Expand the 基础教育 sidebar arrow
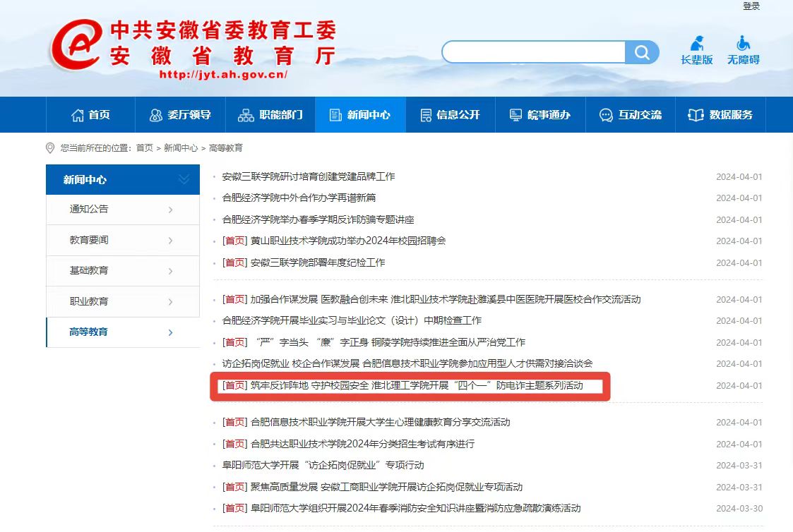793x532 pixels. tap(171, 271)
